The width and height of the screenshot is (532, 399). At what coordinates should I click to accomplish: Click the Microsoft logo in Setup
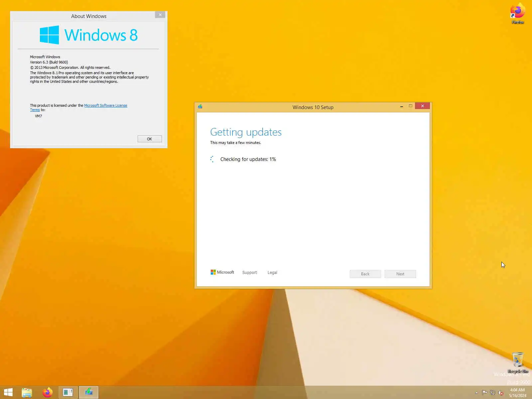point(222,272)
